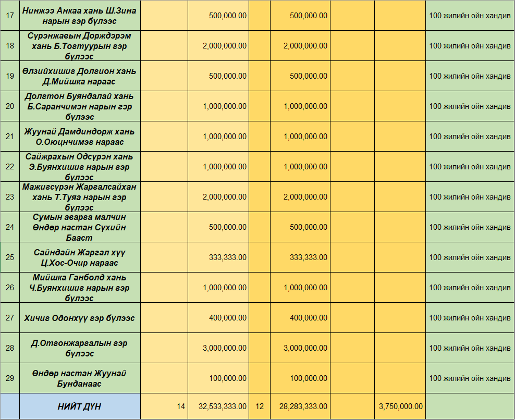The height and width of the screenshot is (420, 515).
Task: Click row number 23
Action: [10, 196]
